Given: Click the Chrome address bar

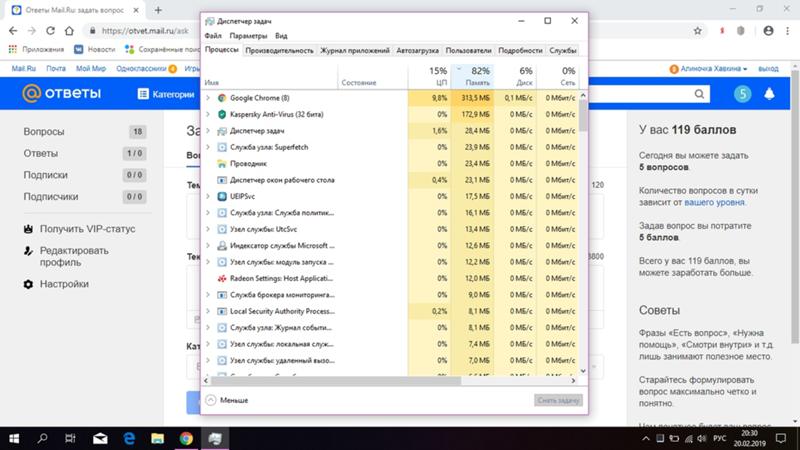Looking at the screenshot, I should tap(145, 31).
